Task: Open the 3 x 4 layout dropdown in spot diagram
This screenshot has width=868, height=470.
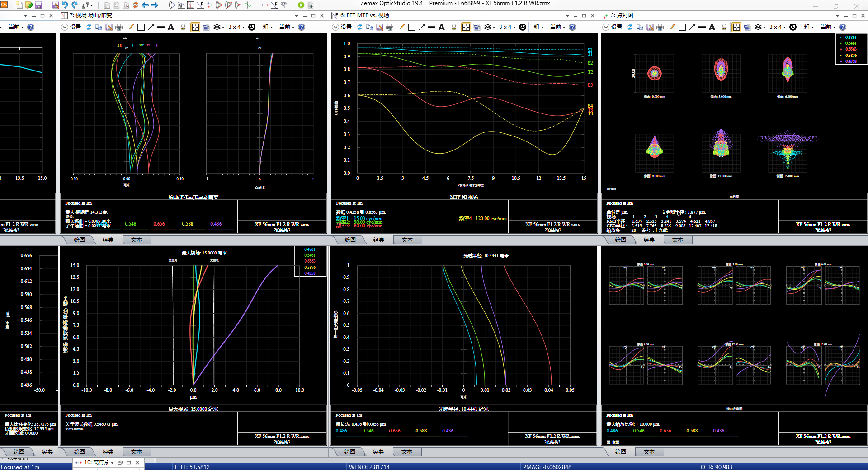Action: 778,27
